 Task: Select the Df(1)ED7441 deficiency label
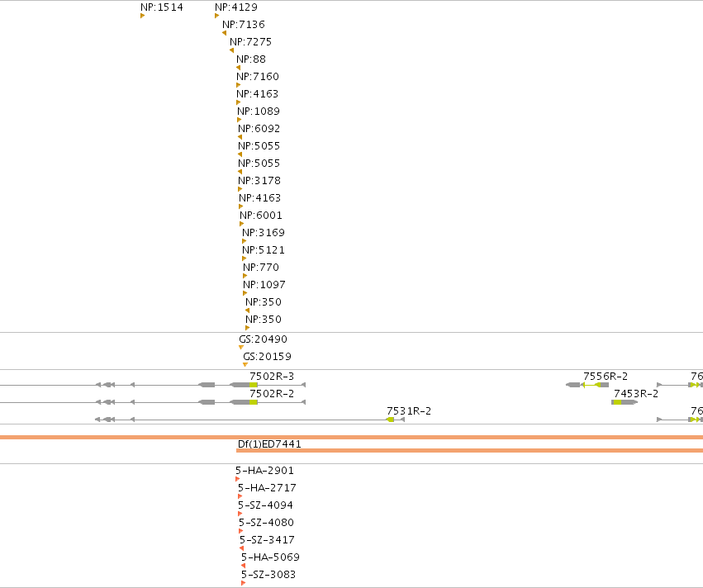(x=269, y=444)
